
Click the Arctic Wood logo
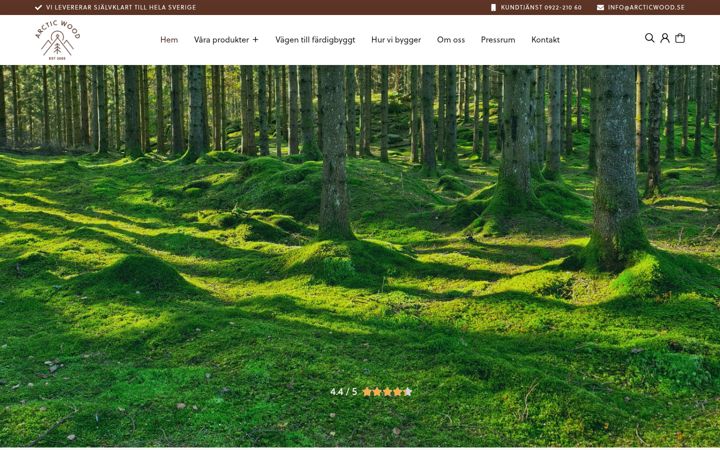[57, 40]
